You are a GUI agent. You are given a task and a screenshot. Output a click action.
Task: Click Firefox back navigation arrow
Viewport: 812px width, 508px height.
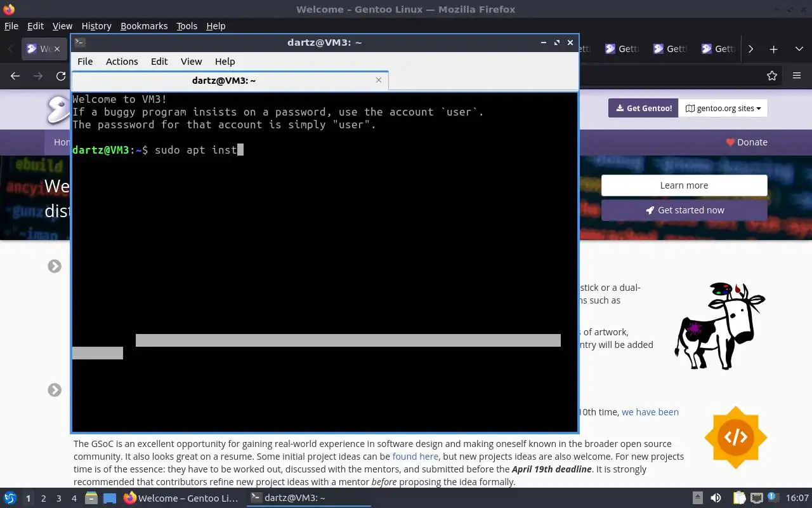(15, 76)
